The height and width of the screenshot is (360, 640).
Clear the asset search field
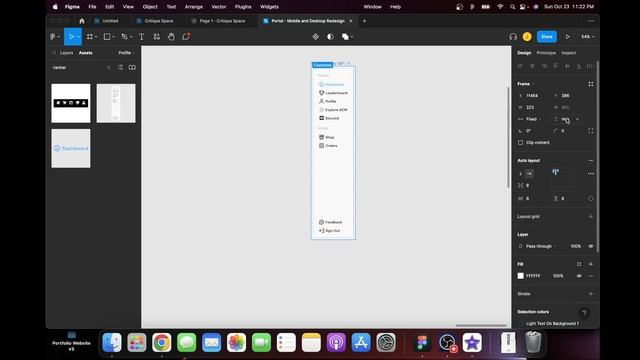(109, 67)
